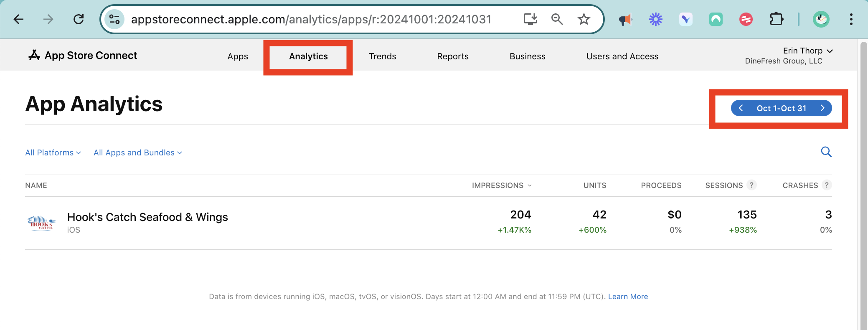Viewport: 868px width, 330px height.
Task: Open Hook's Catch Seafood & Wings app
Action: click(x=147, y=217)
